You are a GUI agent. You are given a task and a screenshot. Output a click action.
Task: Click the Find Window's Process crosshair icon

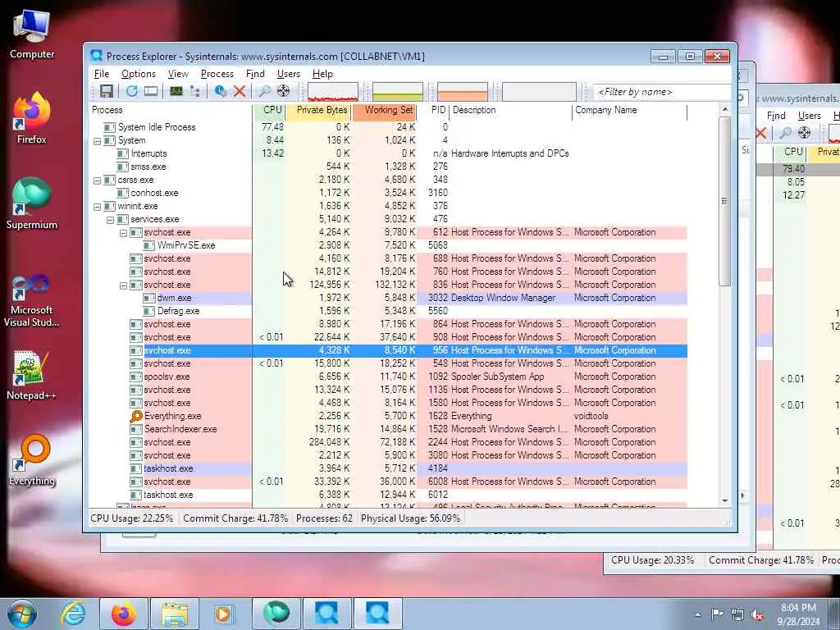283,91
